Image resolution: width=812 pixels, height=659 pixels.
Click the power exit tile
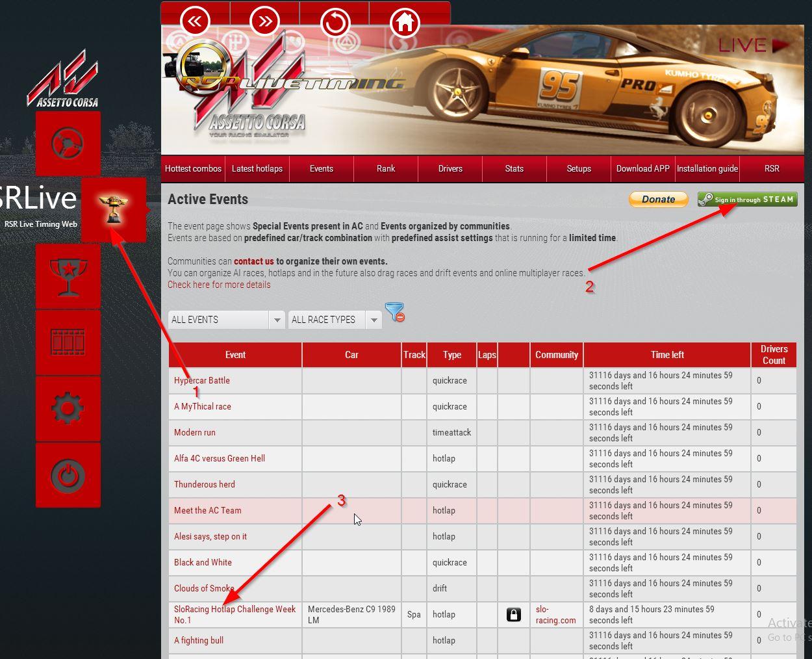(68, 475)
